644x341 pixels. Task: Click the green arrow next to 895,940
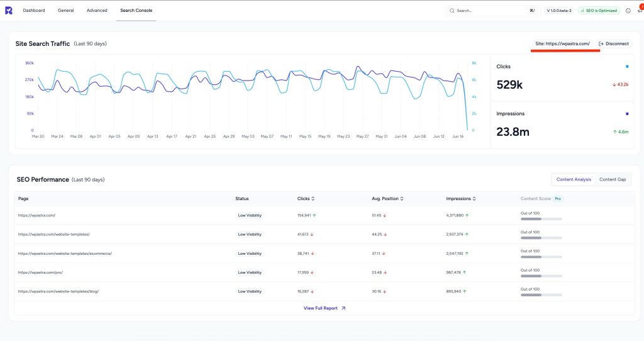click(465, 291)
